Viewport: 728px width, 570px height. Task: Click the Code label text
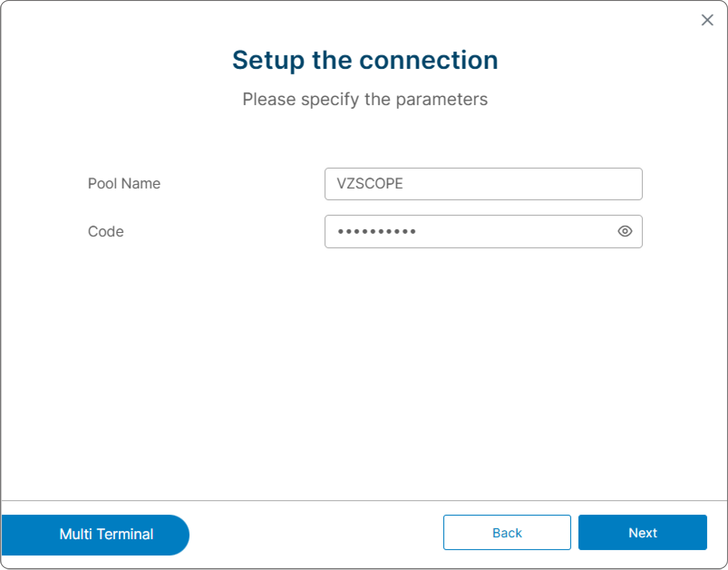106,232
